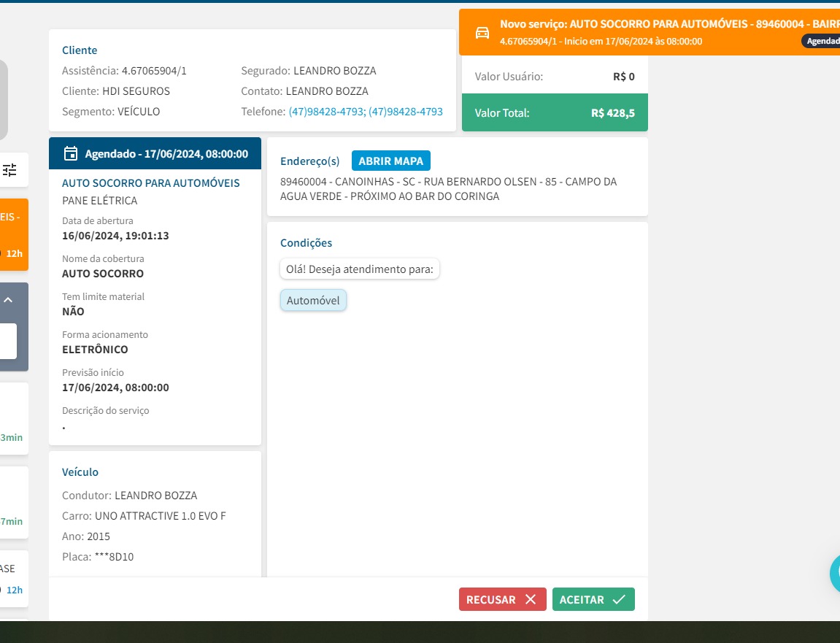Click the Condições section heading
This screenshot has width=840, height=643.
pyautogui.click(x=306, y=243)
